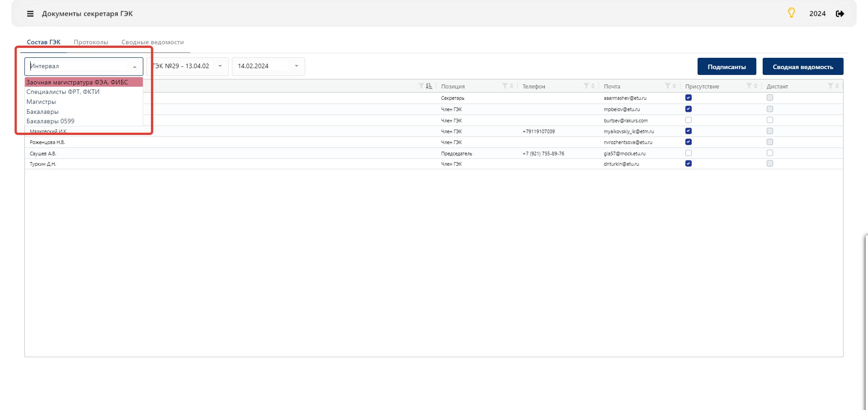
Task: Choose Бакалавры 0599 option
Action: pos(84,121)
